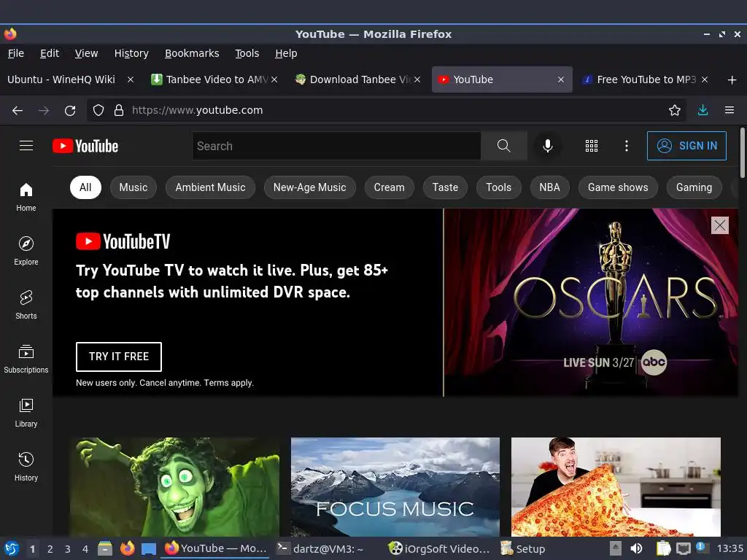Open iOrgSoft Video taskbar window
The width and height of the screenshot is (747, 560).
(438, 548)
